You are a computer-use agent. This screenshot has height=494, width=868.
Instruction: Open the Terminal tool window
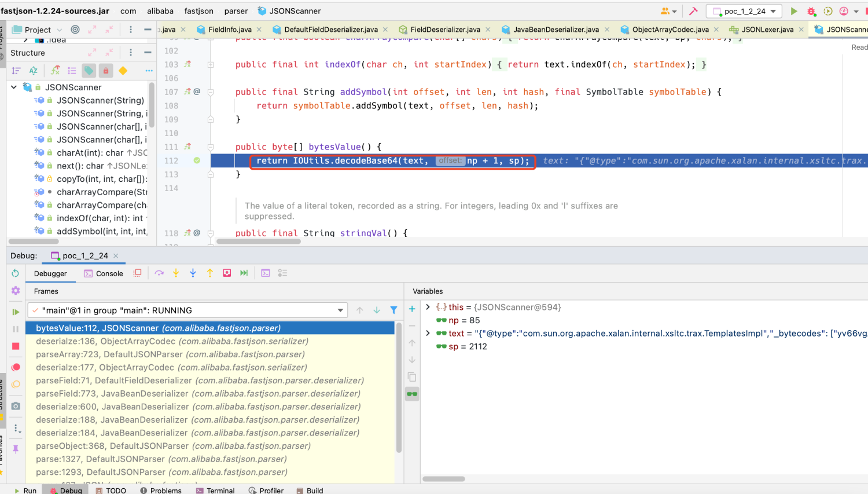tap(215, 491)
